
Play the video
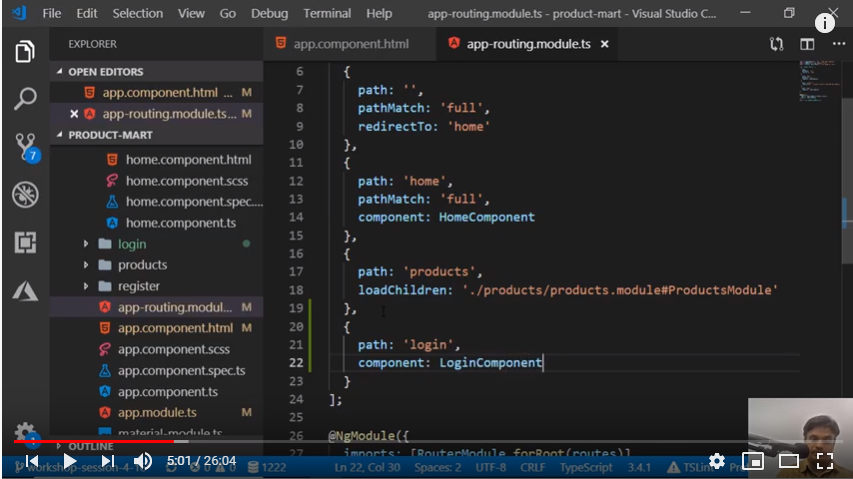[x=69, y=461]
